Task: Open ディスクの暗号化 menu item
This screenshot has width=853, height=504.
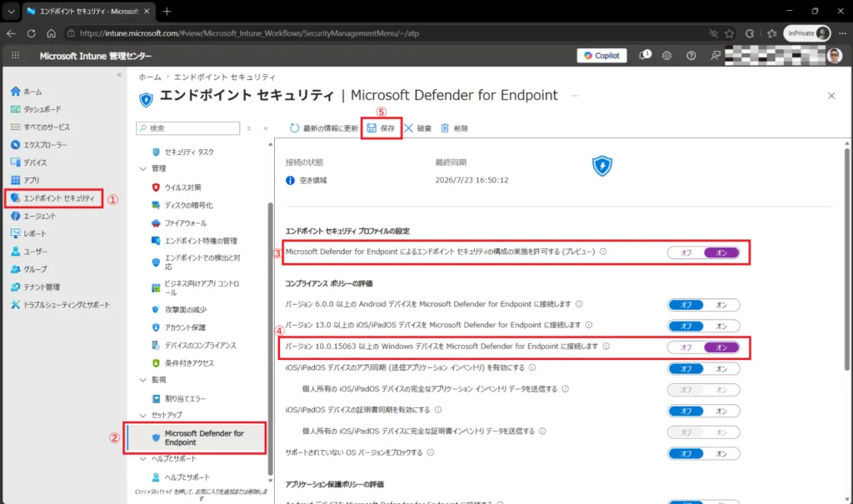Action: pos(182,205)
